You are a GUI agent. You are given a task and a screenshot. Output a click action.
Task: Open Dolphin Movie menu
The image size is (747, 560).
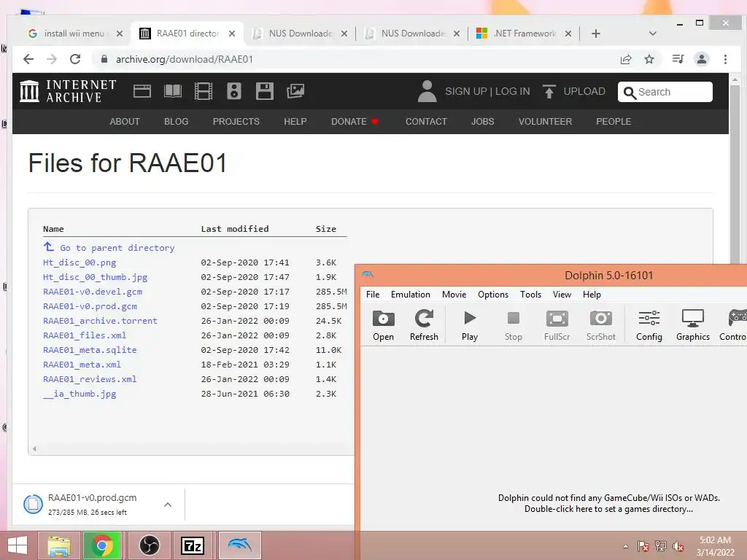(x=454, y=295)
